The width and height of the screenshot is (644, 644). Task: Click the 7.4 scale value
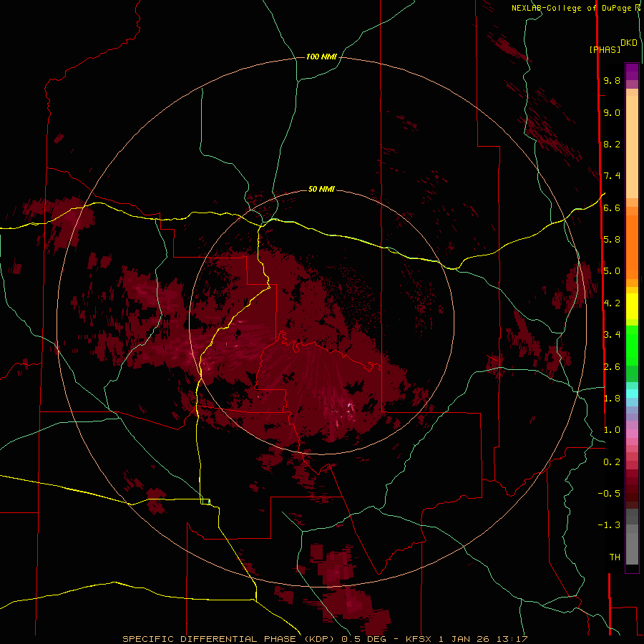tap(612, 176)
